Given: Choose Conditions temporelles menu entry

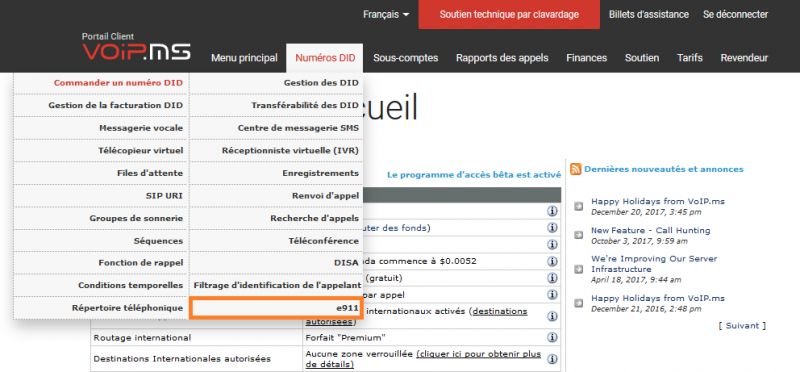Looking at the screenshot, I should point(101,285).
